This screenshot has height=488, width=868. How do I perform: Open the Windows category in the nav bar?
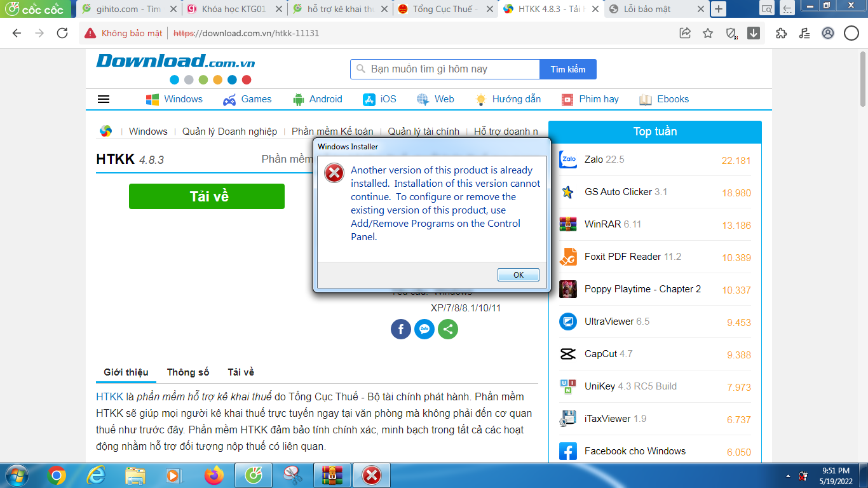point(174,99)
